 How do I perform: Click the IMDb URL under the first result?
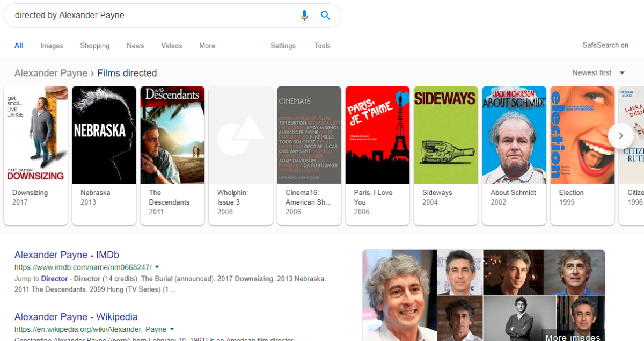83,267
